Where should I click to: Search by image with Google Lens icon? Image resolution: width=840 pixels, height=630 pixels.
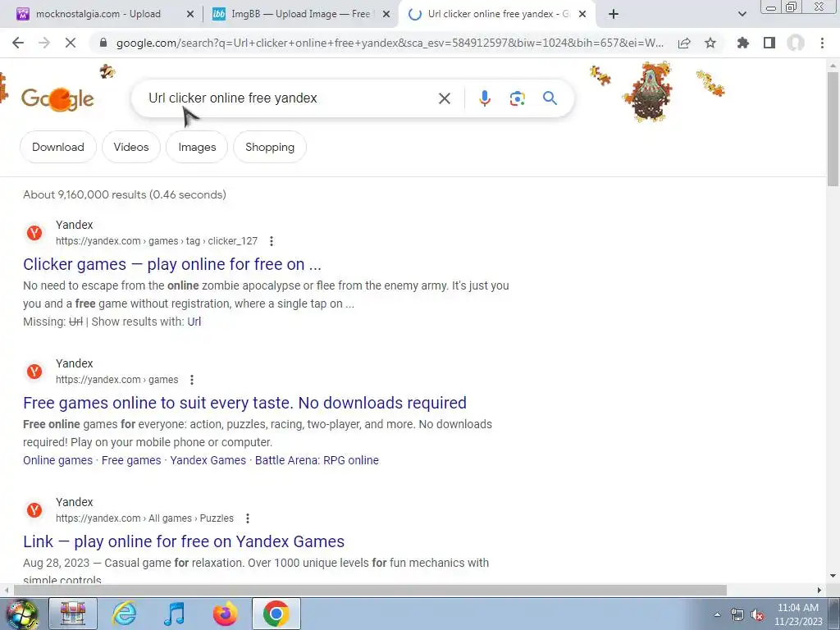coord(517,98)
